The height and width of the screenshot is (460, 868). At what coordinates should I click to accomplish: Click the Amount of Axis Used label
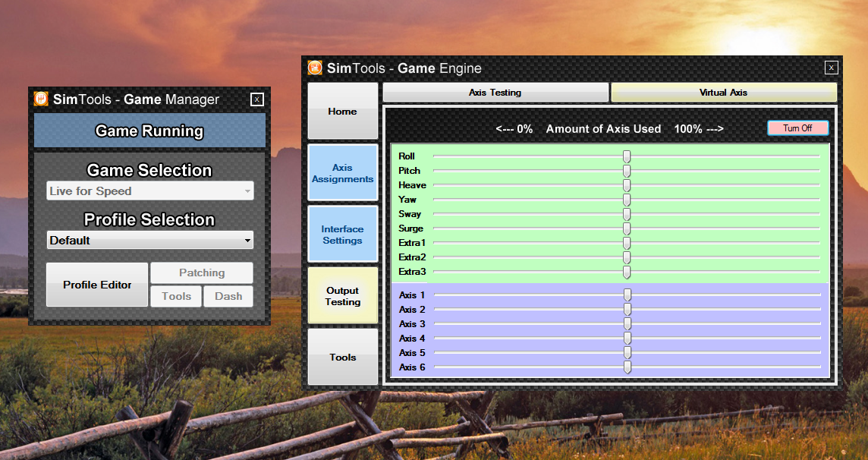[x=603, y=129]
